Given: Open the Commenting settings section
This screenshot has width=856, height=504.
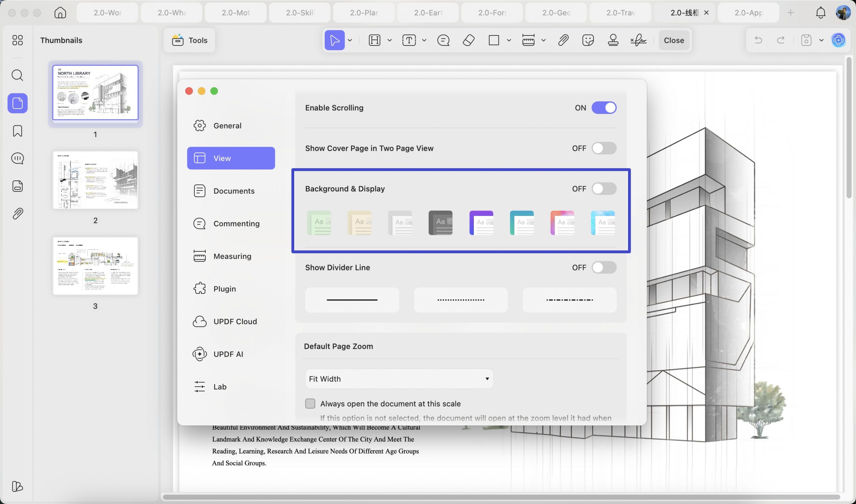Looking at the screenshot, I should click(x=231, y=224).
